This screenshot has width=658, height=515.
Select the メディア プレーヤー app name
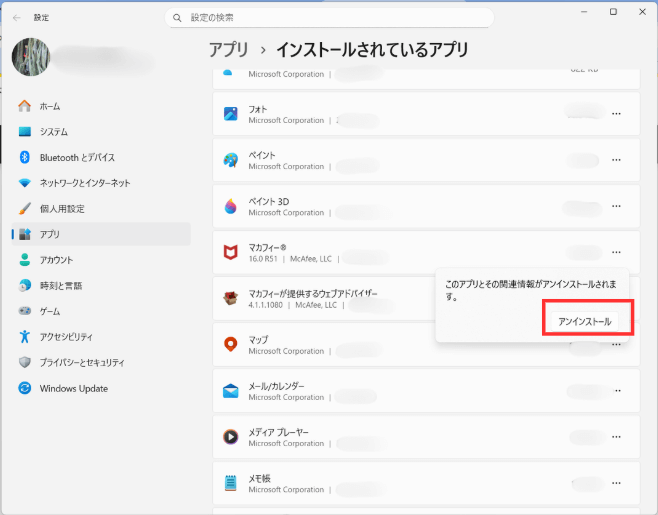[278, 432]
